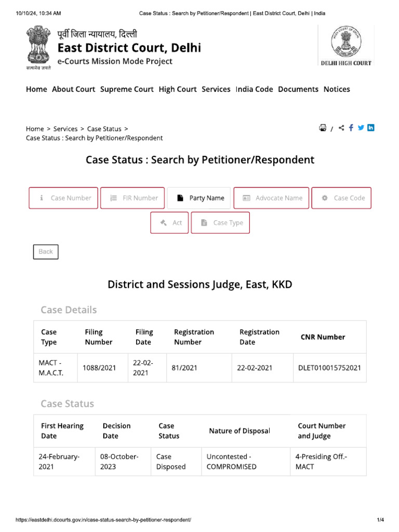The height and width of the screenshot is (532, 399).
Task: Go to Notices in navigation
Action: (x=337, y=89)
